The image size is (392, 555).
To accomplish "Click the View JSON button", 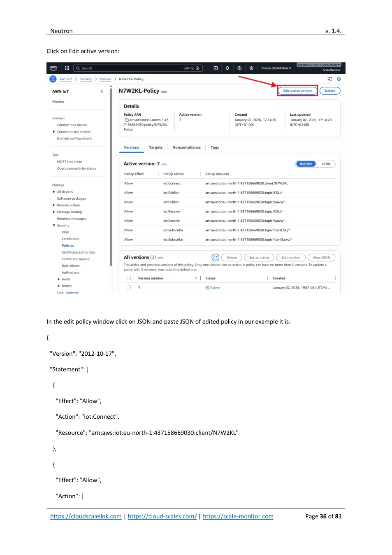I will (322, 258).
